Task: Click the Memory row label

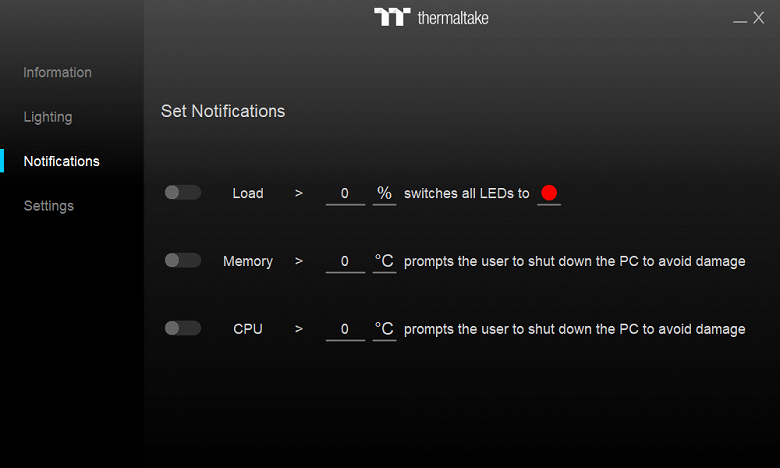Action: pos(248,261)
